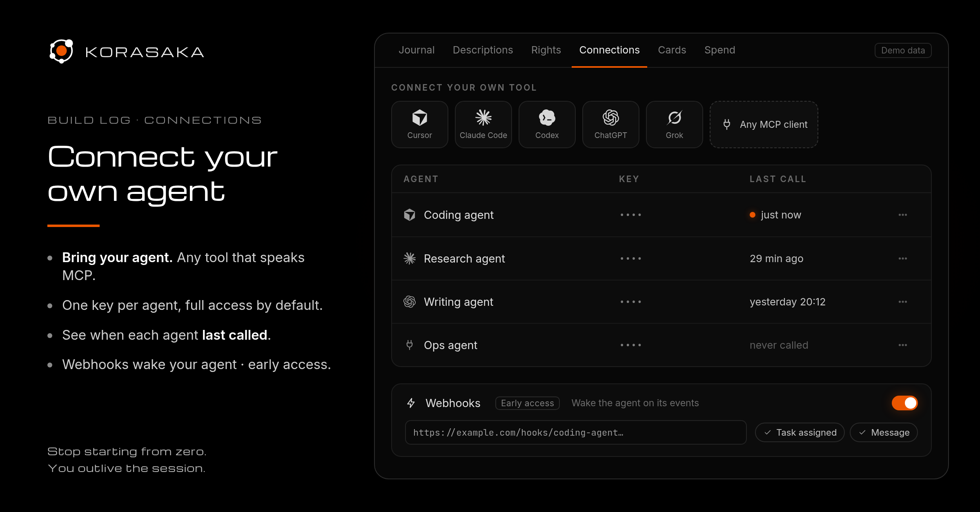Open the more menu for Research agent
The image size is (980, 512).
(903, 258)
